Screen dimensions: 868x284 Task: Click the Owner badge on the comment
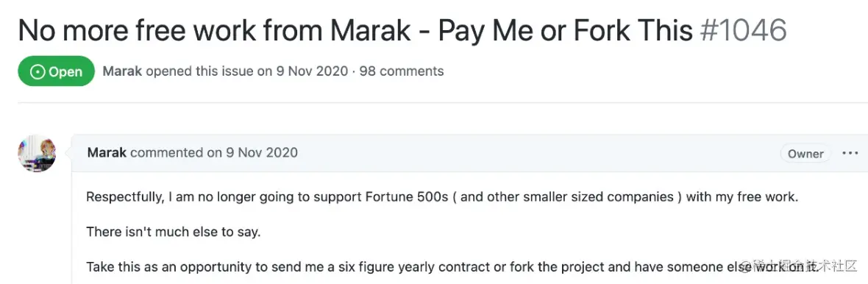point(805,154)
